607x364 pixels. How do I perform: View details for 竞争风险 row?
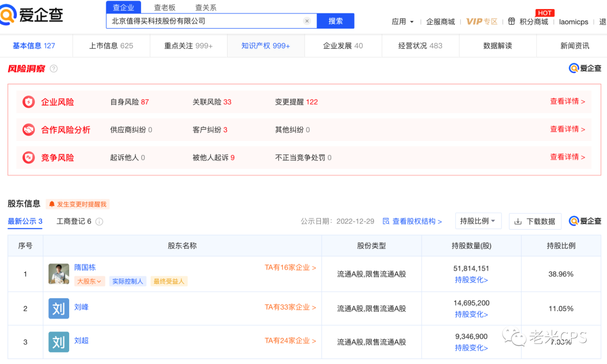(x=568, y=157)
